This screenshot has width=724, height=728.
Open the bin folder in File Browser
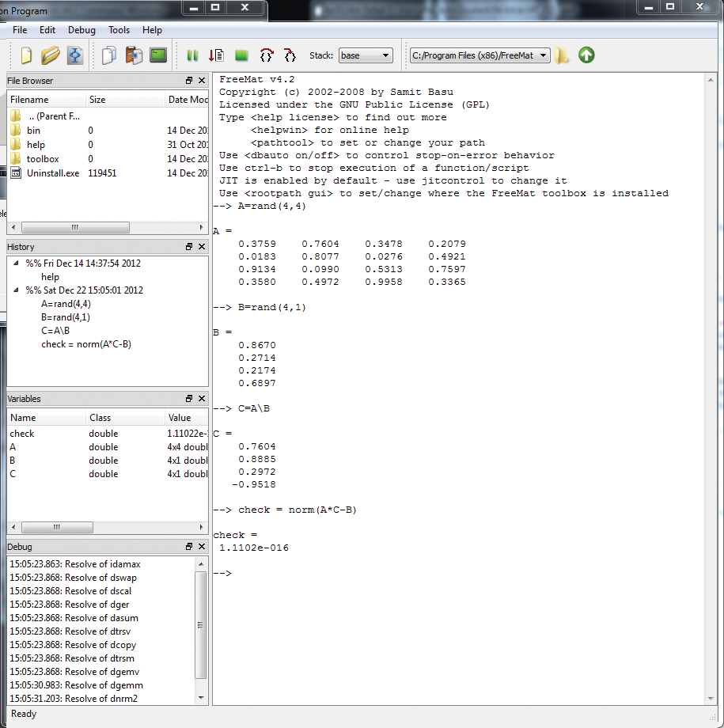tap(34, 130)
